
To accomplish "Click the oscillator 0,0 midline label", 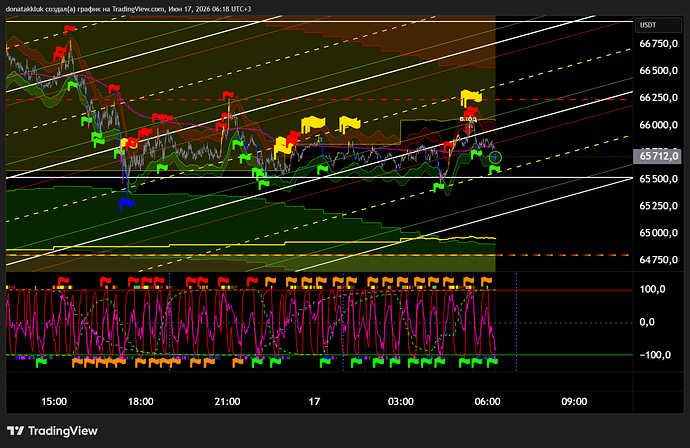I will tap(646, 323).
